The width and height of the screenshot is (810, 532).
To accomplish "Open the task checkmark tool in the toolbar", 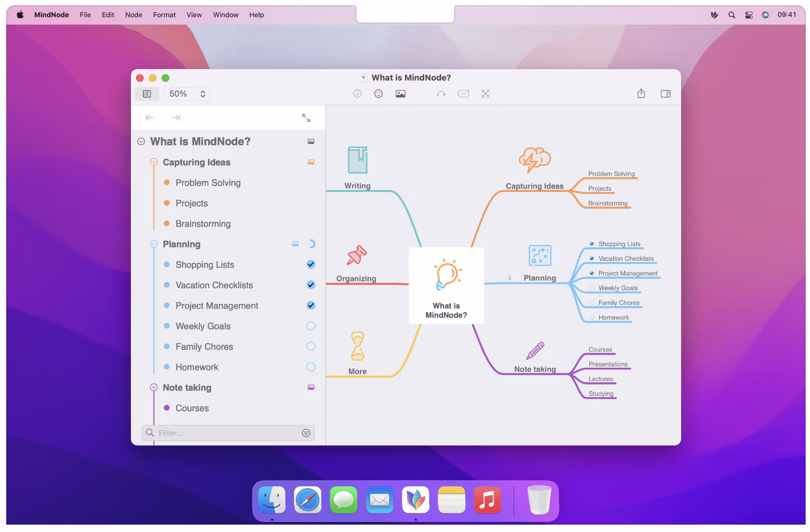I will point(358,94).
